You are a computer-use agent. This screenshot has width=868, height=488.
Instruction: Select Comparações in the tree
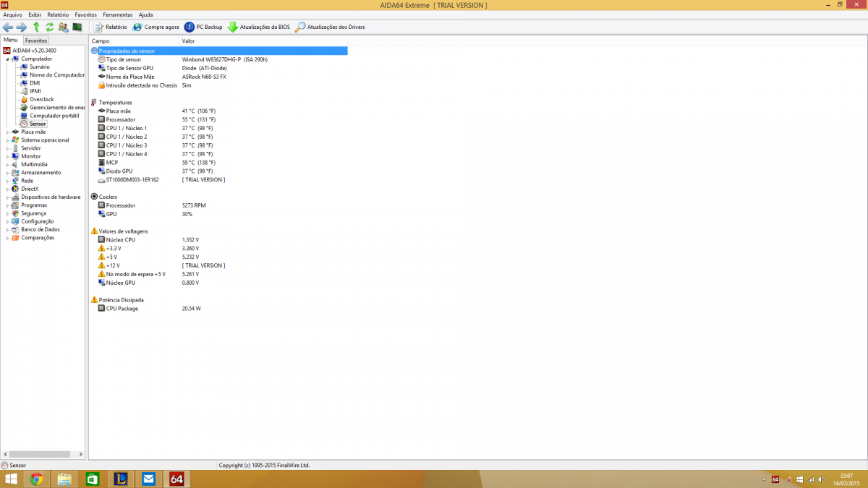(38, 238)
